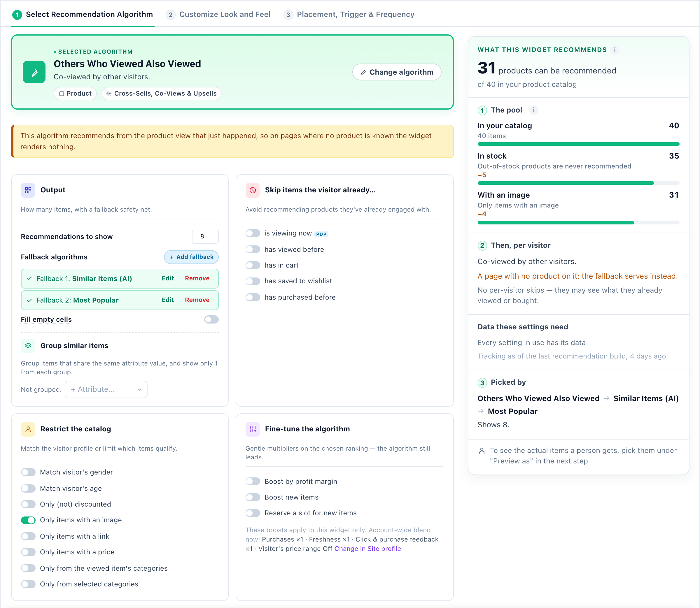Click Add fallback button
Image resolution: width=700 pixels, height=608 pixels.
(x=191, y=257)
